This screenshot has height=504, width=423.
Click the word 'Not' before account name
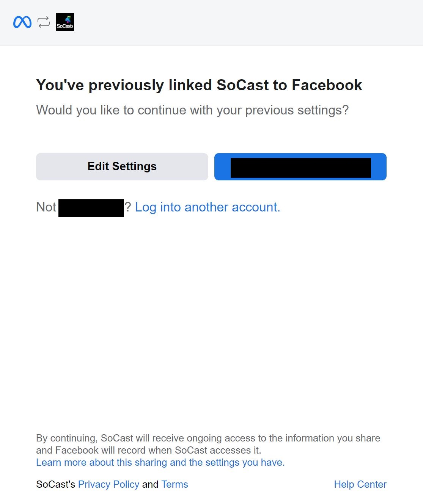coord(46,207)
